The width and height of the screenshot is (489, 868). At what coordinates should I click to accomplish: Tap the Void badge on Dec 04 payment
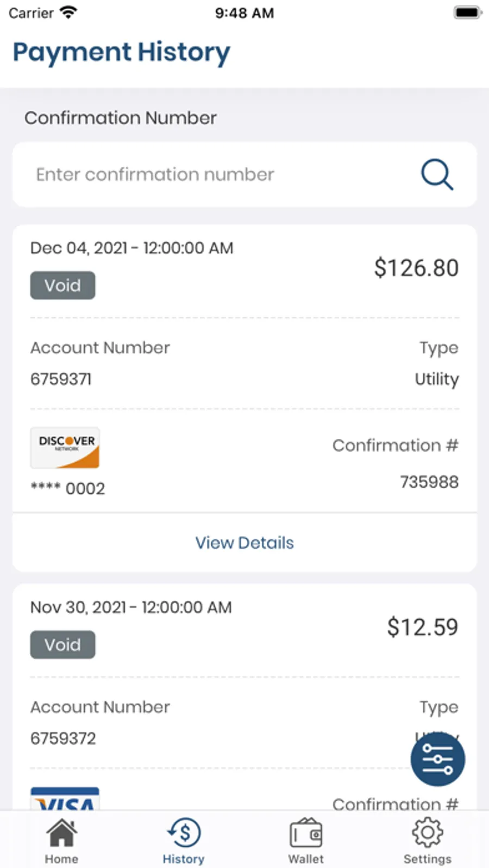[62, 285]
